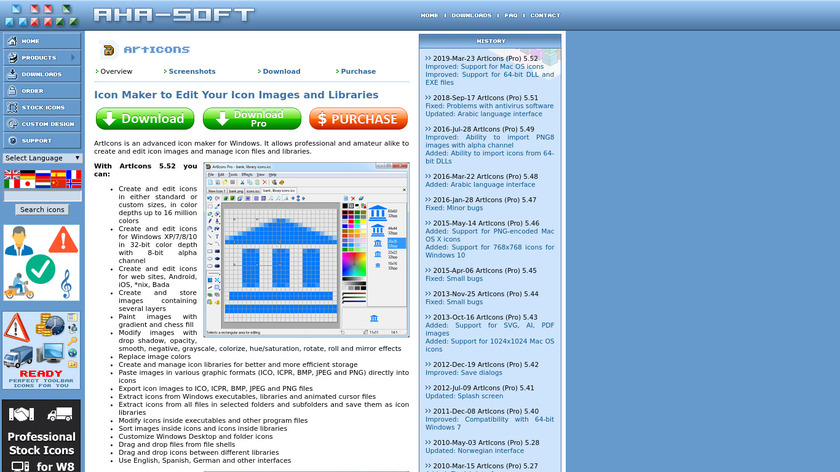Click the United Kingdom flag icon

pyautogui.click(x=12, y=174)
